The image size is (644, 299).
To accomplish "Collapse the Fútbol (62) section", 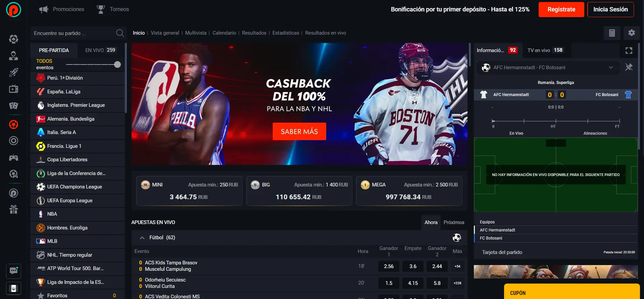I will point(142,238).
